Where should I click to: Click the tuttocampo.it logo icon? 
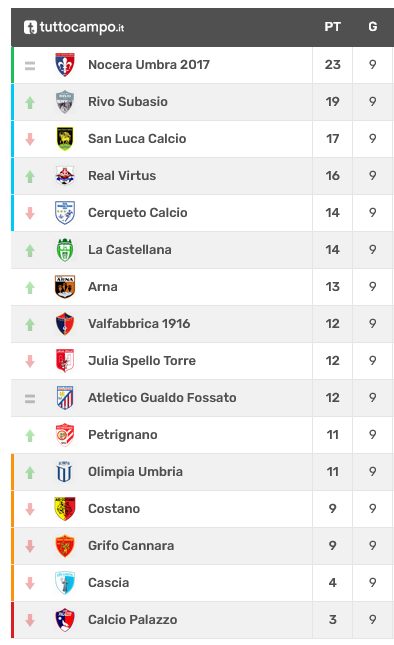click(30, 27)
